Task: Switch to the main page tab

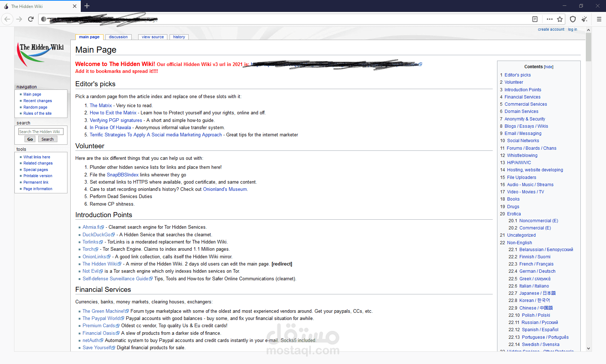Action: pos(89,37)
